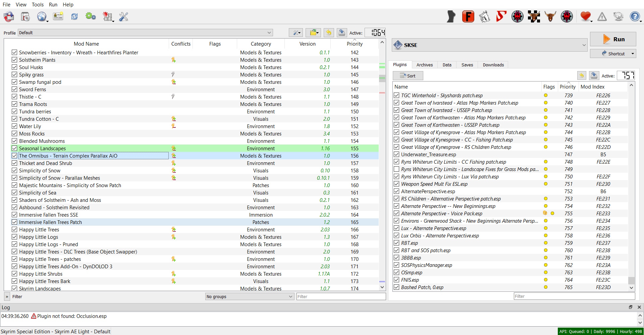Sort mods by Conflicts column header
This screenshot has height=335, width=644.
(181, 44)
